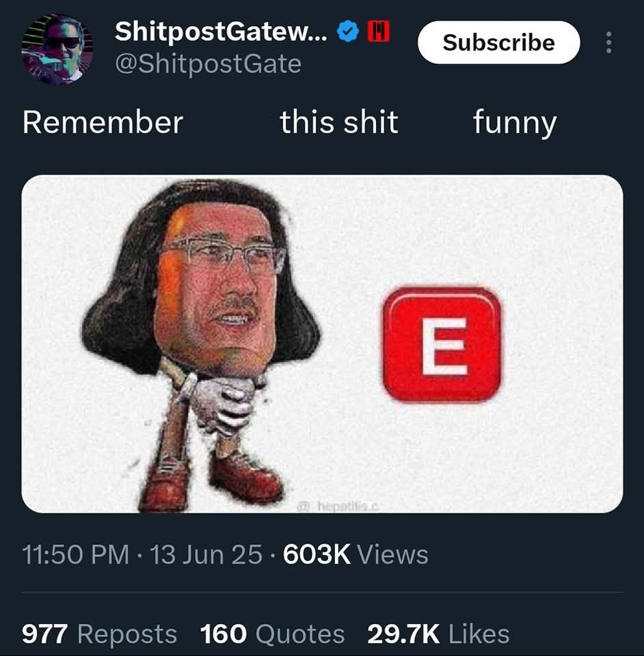The height and width of the screenshot is (656, 644).
Task: Open the ShitpostGateway profile avatar
Action: (x=57, y=50)
